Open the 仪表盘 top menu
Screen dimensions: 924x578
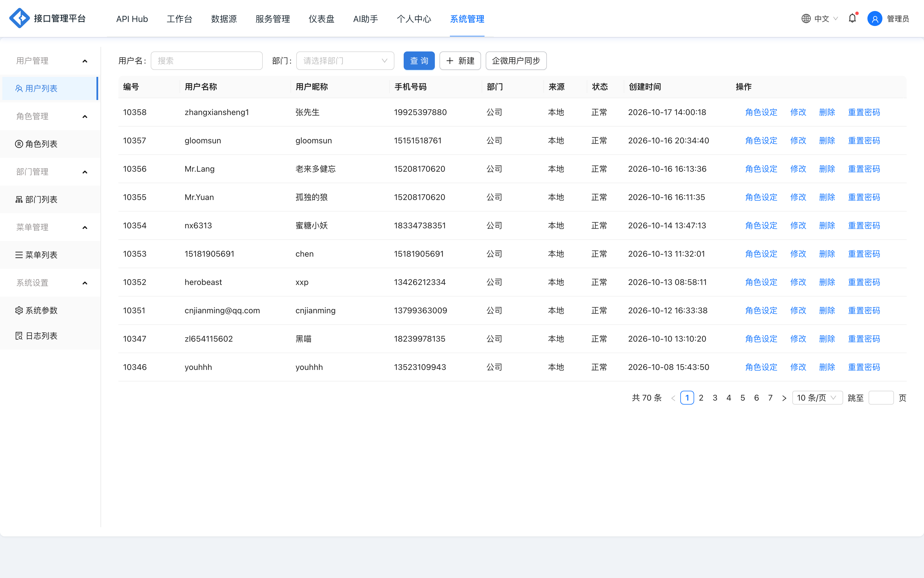(x=321, y=19)
